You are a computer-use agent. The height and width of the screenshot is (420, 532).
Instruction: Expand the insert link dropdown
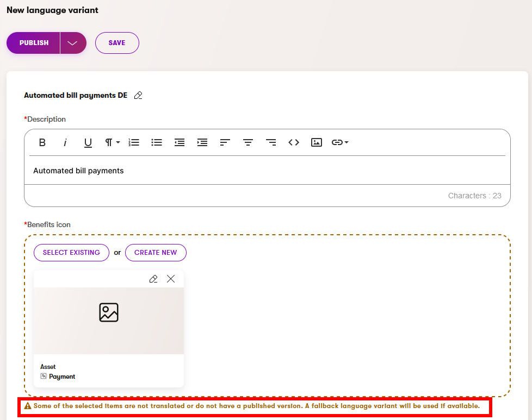(x=341, y=142)
